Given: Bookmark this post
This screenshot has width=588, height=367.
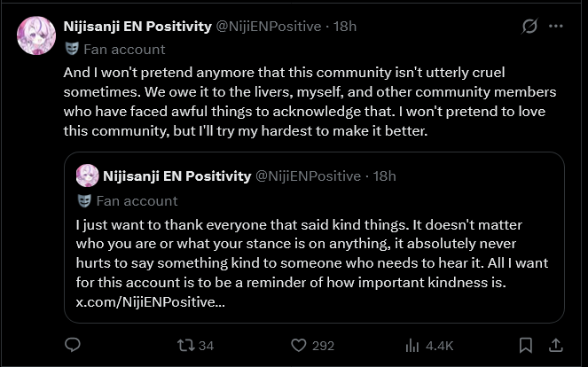Looking at the screenshot, I should pyautogui.click(x=526, y=345).
